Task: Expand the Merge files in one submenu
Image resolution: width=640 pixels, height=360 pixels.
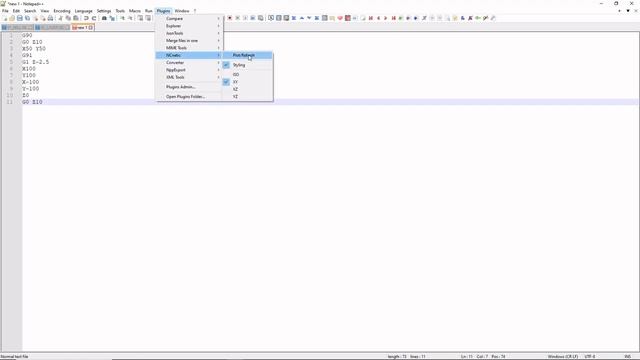Action: click(189, 41)
